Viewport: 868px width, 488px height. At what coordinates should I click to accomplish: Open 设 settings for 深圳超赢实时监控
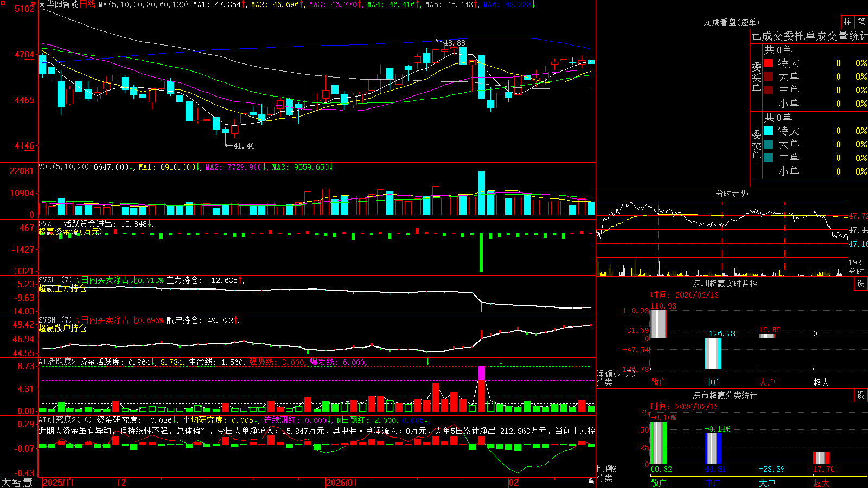[x=861, y=284]
